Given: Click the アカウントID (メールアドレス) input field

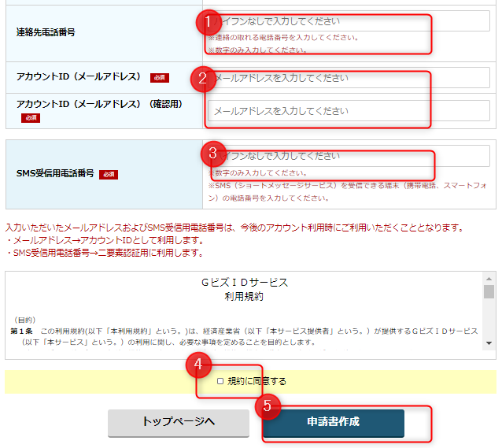Looking at the screenshot, I should (x=349, y=77).
